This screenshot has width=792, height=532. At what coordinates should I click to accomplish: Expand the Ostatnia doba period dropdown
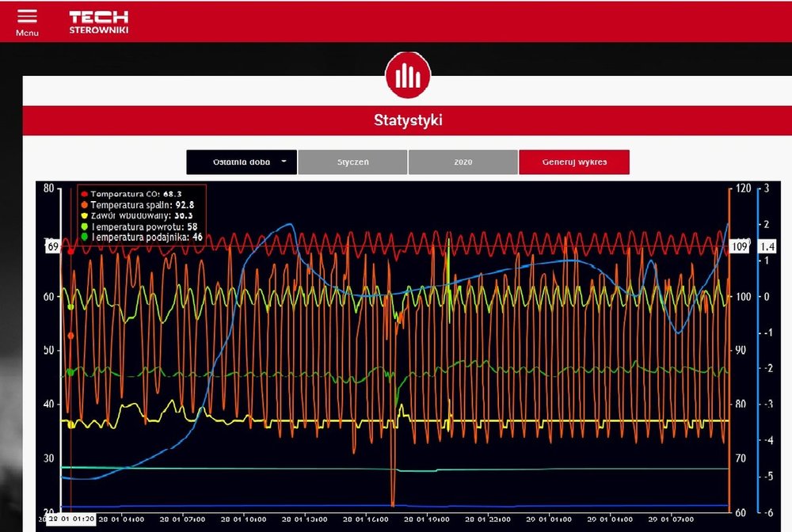[x=242, y=162]
